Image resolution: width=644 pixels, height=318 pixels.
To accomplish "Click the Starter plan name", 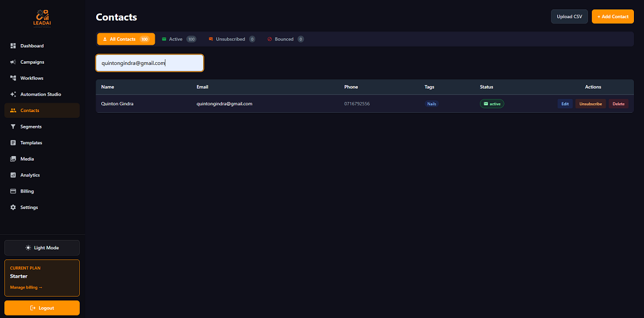I will coord(18,276).
